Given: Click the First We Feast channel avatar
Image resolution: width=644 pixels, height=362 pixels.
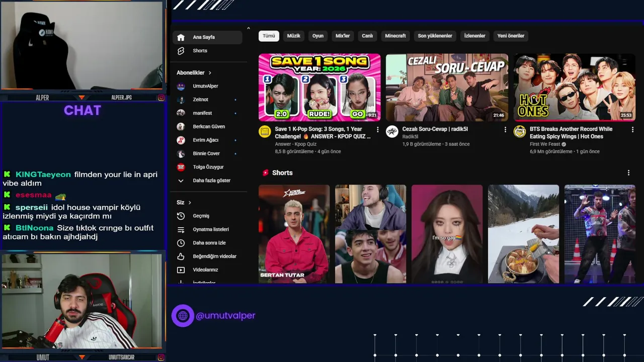Looking at the screenshot, I should point(520,132).
